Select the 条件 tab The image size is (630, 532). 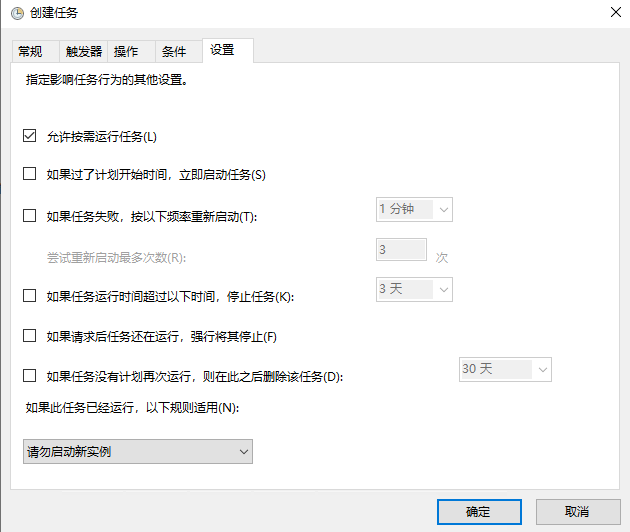click(179, 51)
